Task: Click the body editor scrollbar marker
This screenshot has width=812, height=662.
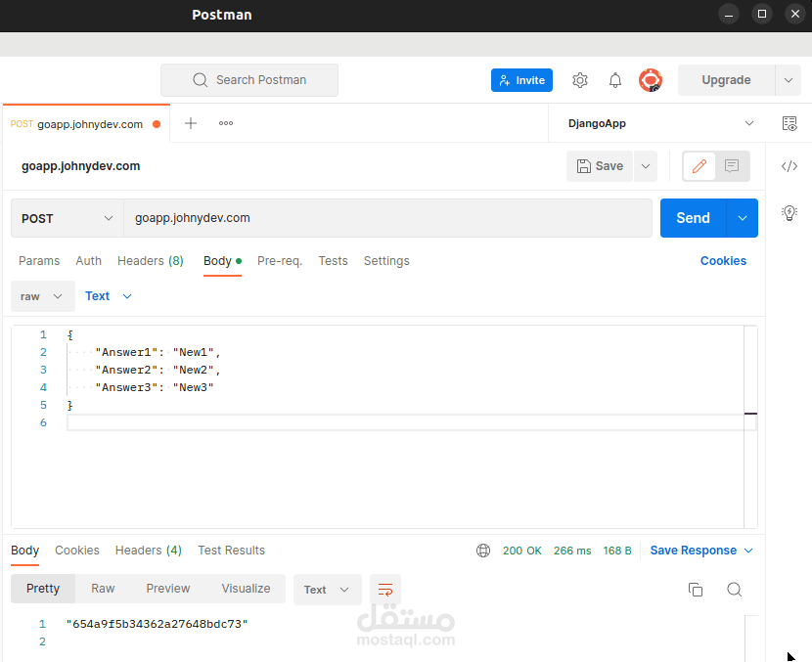Action: tap(750, 414)
